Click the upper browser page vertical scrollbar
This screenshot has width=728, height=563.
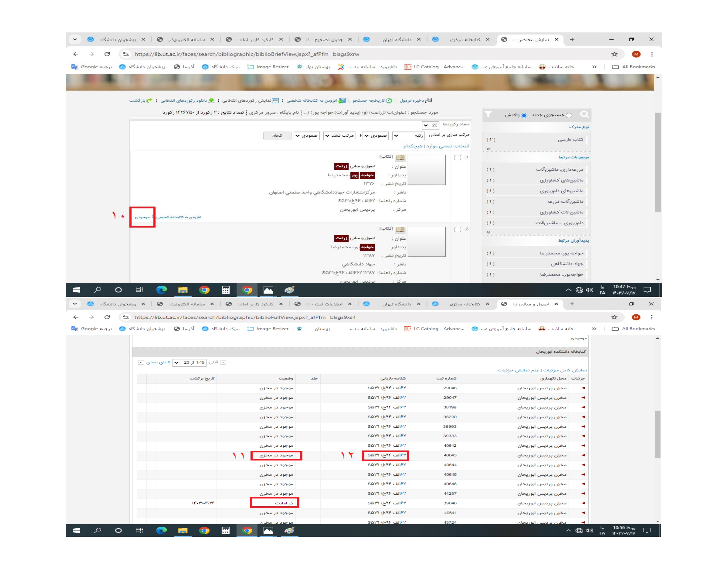pyautogui.click(x=657, y=162)
